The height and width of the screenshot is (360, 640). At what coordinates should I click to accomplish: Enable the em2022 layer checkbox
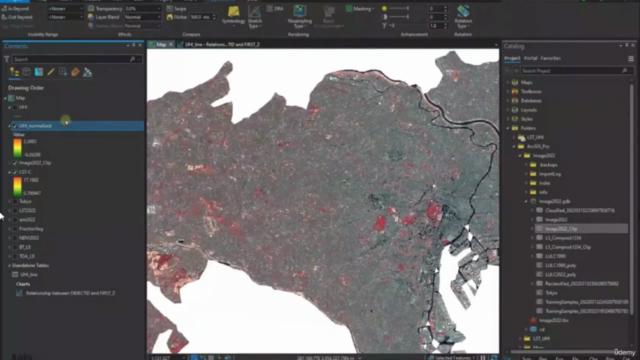click(15, 220)
